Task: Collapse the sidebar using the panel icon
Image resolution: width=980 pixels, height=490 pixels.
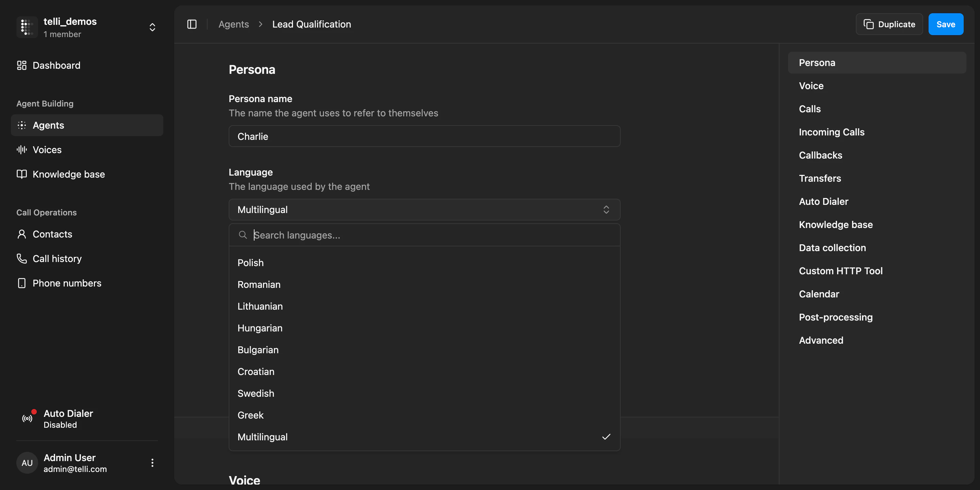Action: [192, 24]
